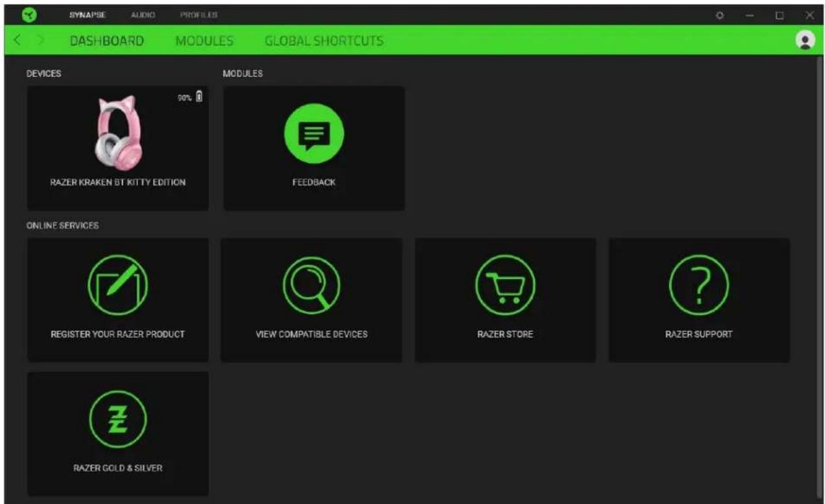Click the Register product pencil icon
Viewport: 825px width, 504px height.
tap(118, 285)
